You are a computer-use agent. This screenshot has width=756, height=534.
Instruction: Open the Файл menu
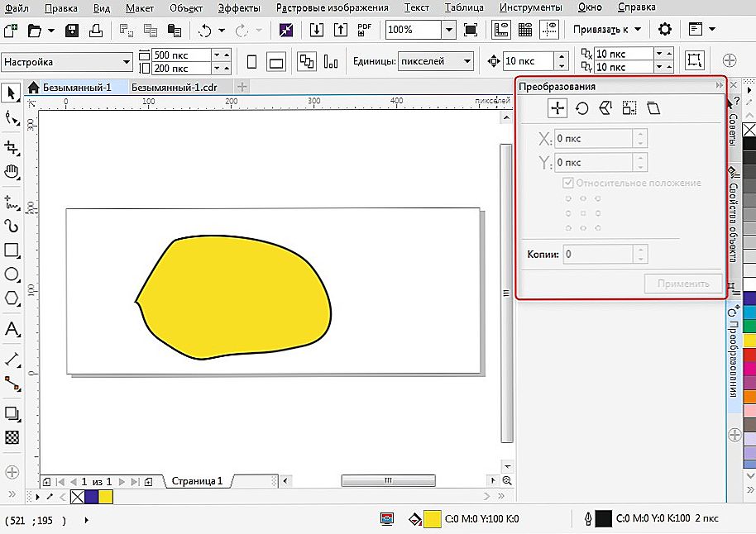click(x=17, y=7)
